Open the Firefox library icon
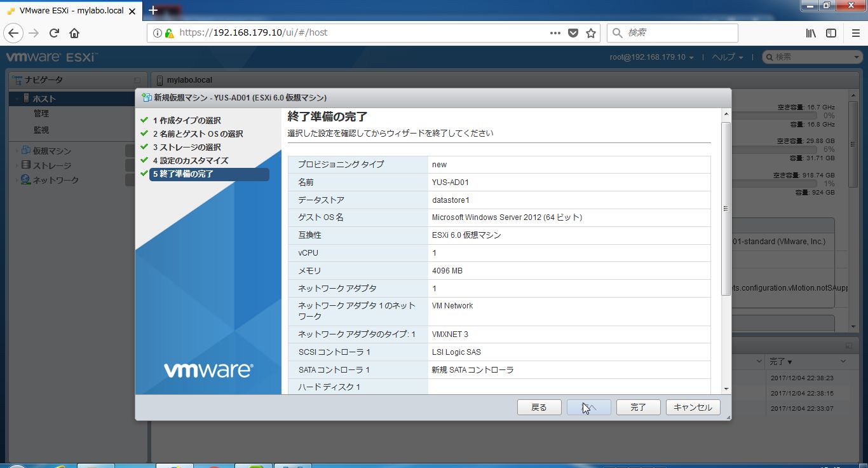This screenshot has height=468, width=868. pyautogui.click(x=811, y=33)
